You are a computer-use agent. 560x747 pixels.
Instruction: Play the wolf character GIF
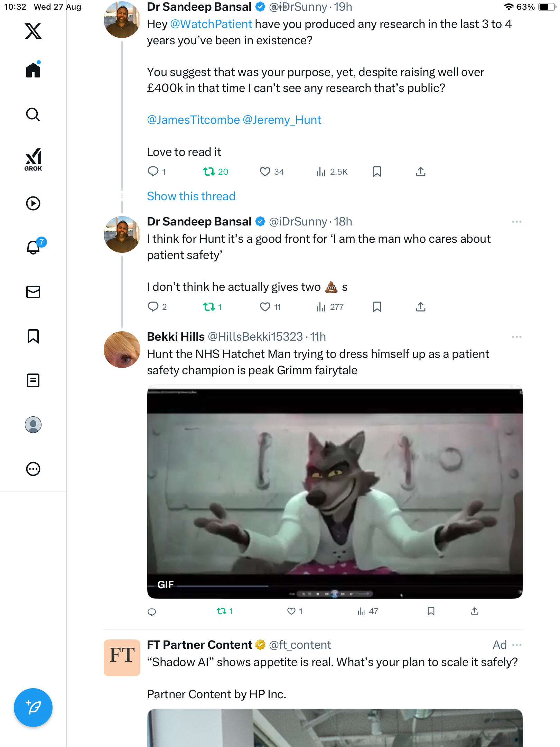(x=335, y=491)
